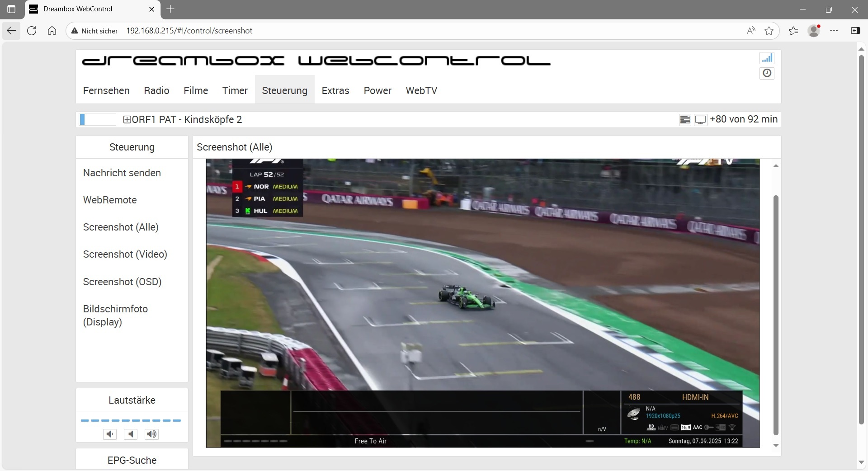Select the Steuerung menu tab

click(285, 90)
